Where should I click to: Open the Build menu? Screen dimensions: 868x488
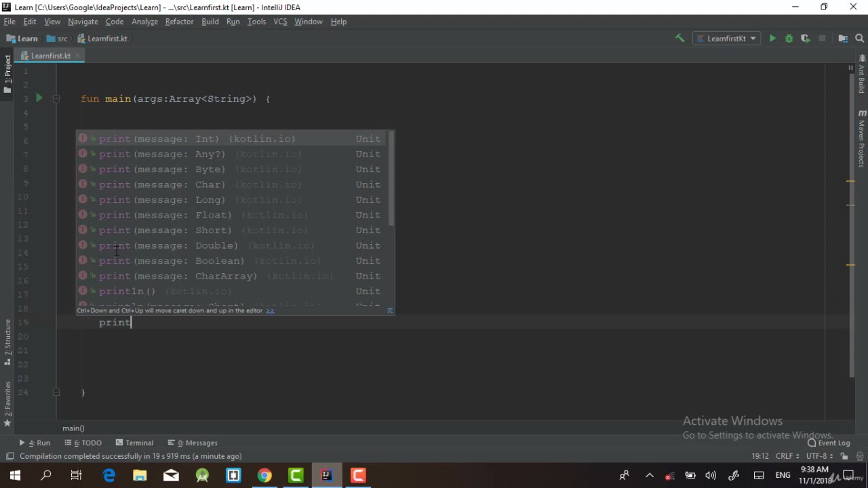(x=210, y=22)
